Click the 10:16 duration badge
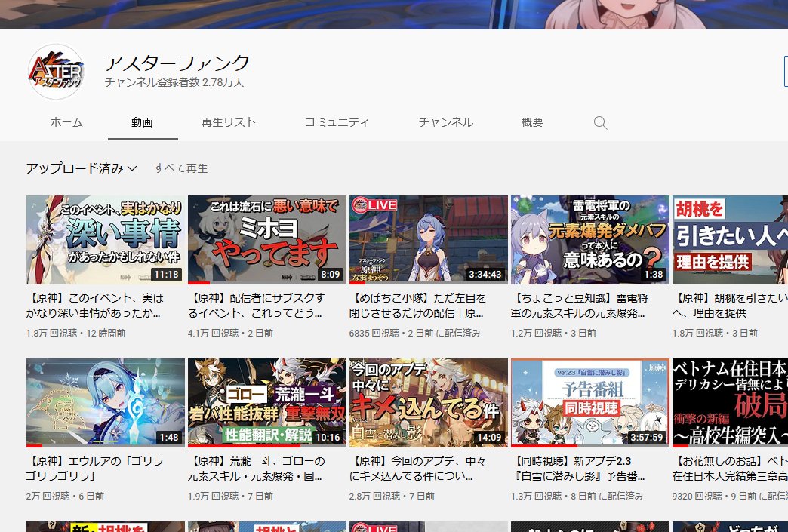Viewport: 788px width, 532px height. 328,437
